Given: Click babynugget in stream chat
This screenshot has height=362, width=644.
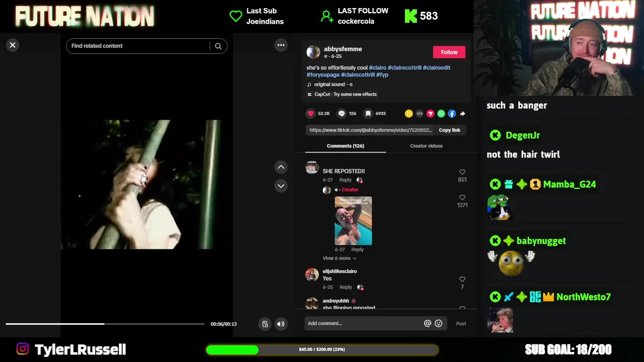Looking at the screenshot, I should tap(541, 241).
